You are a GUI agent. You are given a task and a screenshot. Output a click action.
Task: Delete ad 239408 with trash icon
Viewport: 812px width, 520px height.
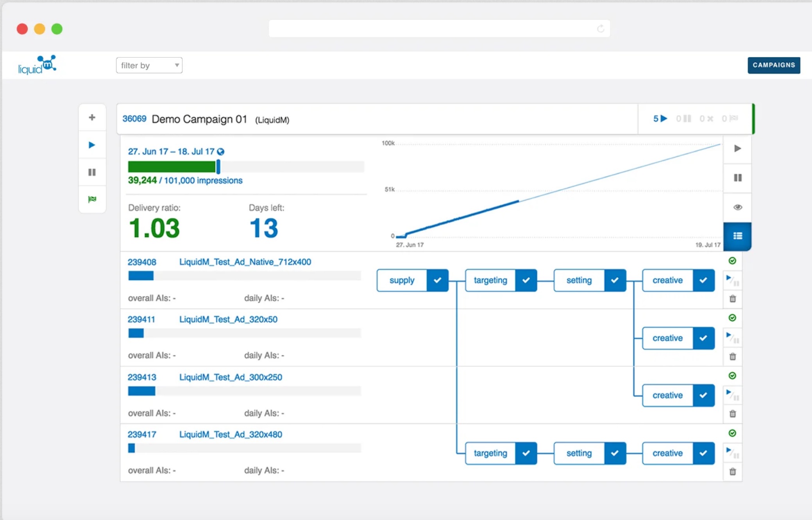733,299
